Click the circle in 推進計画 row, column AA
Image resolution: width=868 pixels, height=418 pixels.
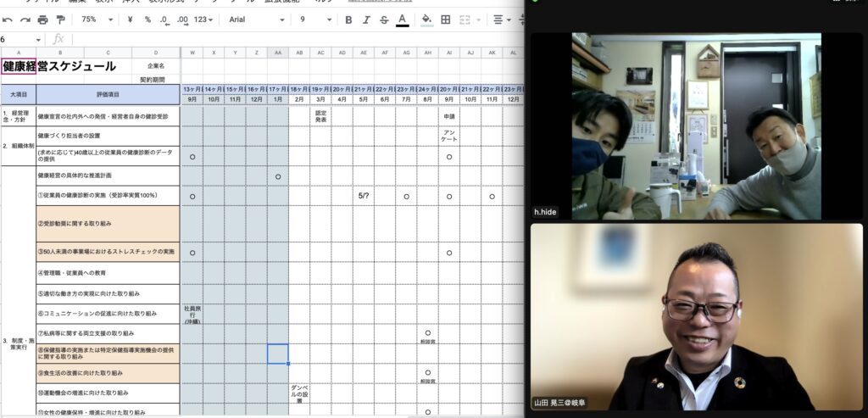(x=278, y=176)
